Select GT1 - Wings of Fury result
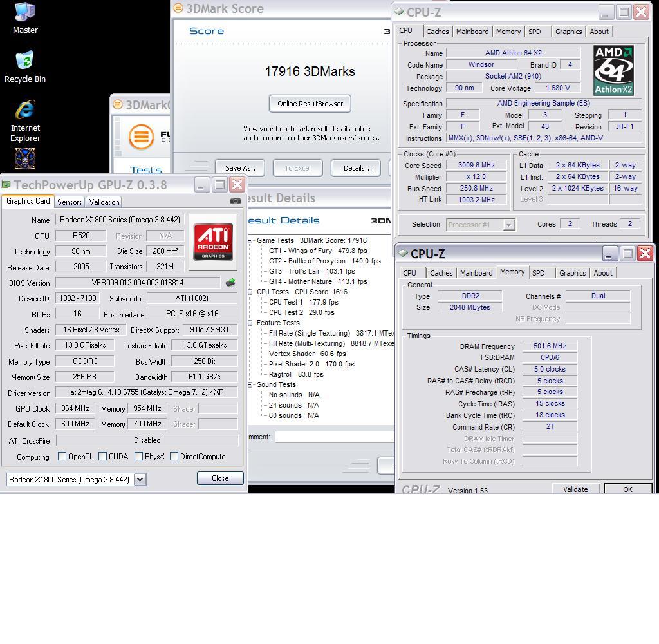This screenshot has height=644, width=659. pos(318,251)
